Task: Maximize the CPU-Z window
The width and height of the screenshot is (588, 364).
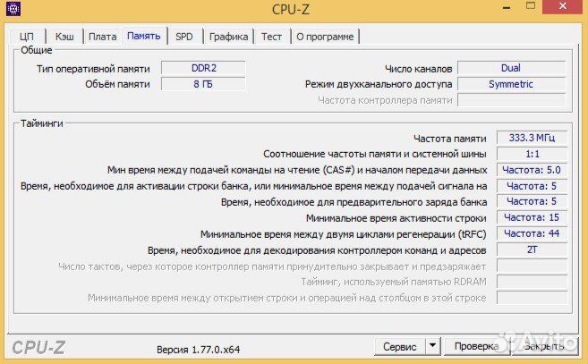Action: [530, 6]
